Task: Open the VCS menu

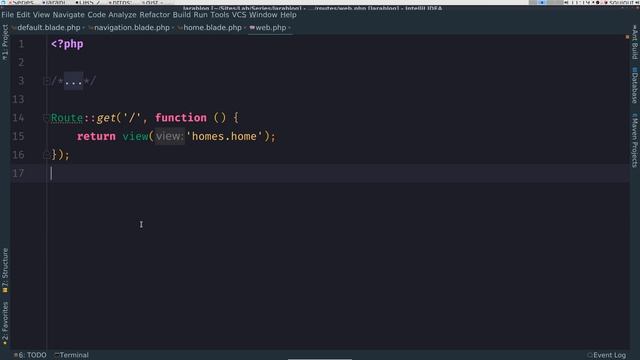Action: click(x=239, y=15)
